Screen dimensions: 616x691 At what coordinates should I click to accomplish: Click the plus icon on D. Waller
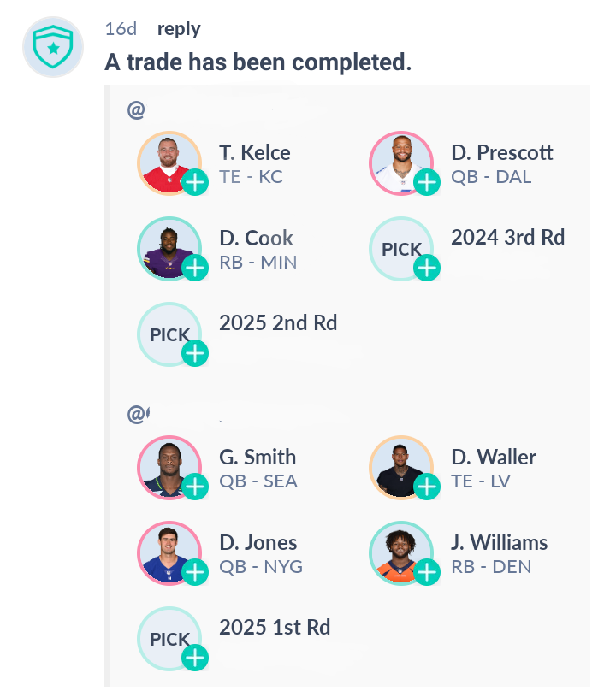(x=427, y=487)
